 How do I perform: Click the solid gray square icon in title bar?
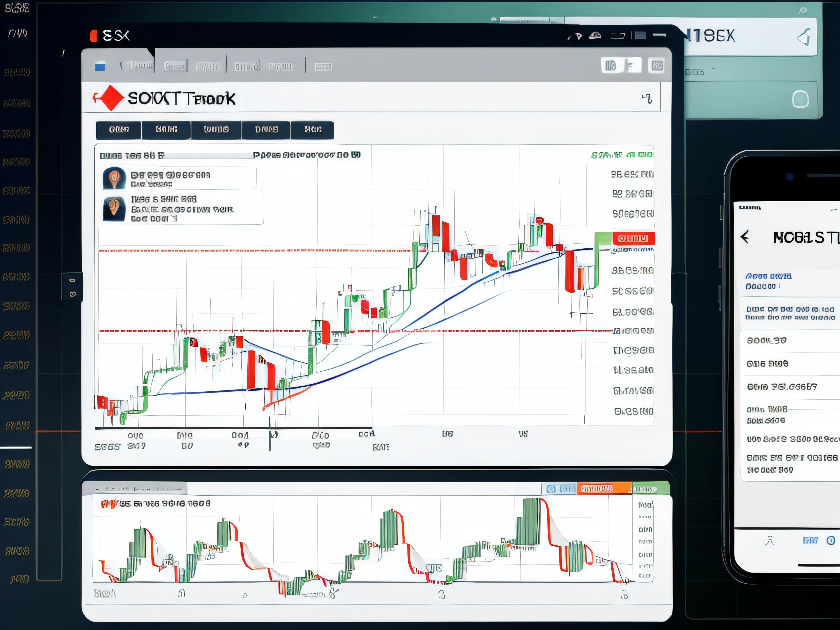coord(641,35)
